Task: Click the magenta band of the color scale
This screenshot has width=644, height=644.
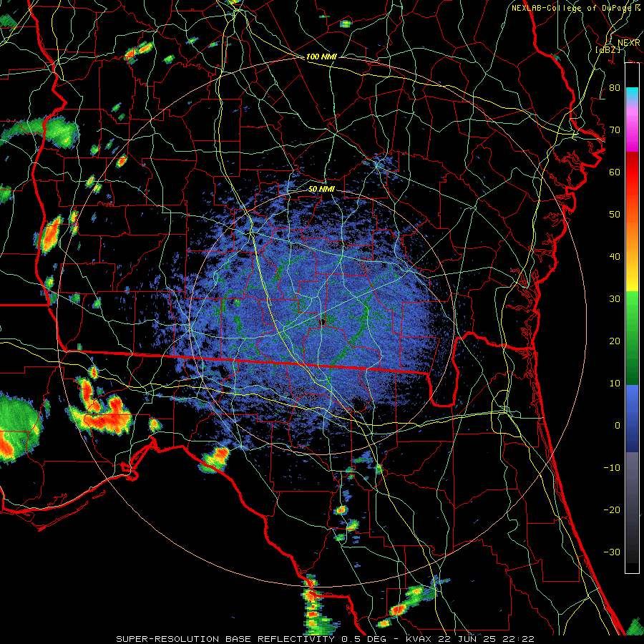Action: pyautogui.click(x=632, y=130)
